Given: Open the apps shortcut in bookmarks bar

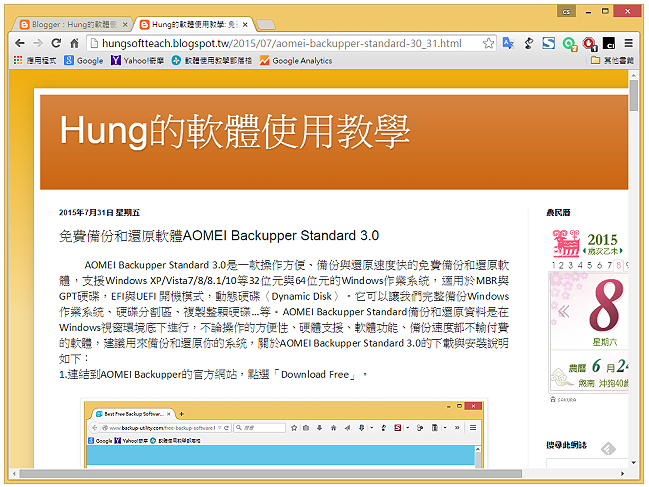Looking at the screenshot, I should point(35,60).
